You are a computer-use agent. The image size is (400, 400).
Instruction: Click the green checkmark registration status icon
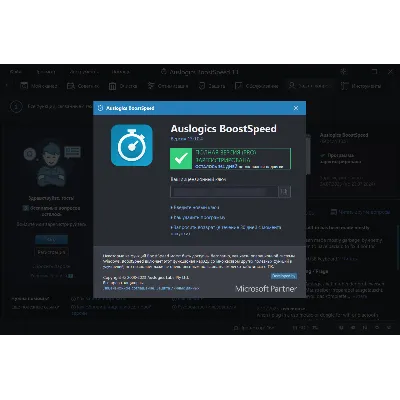181,159
